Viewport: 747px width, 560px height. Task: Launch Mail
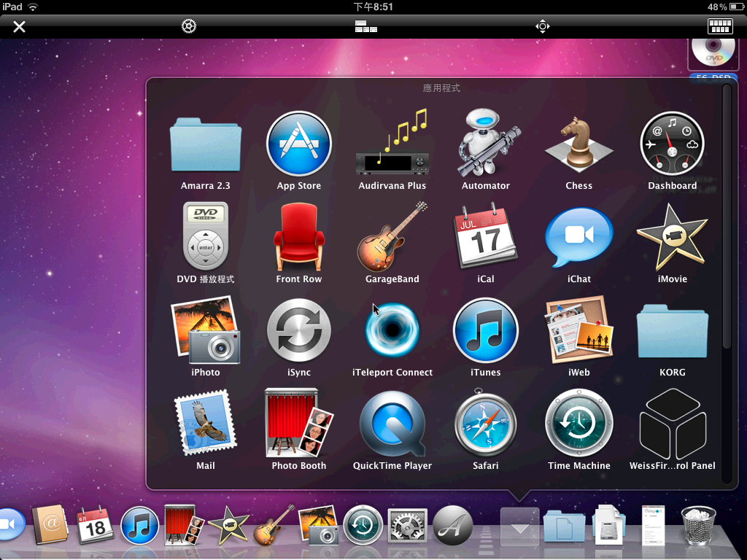click(205, 423)
